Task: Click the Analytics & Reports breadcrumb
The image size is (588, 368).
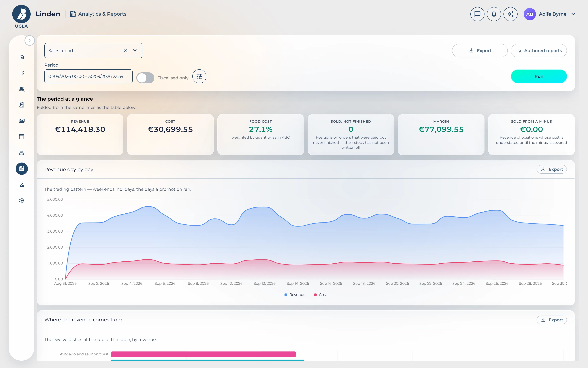Action: pos(98,14)
